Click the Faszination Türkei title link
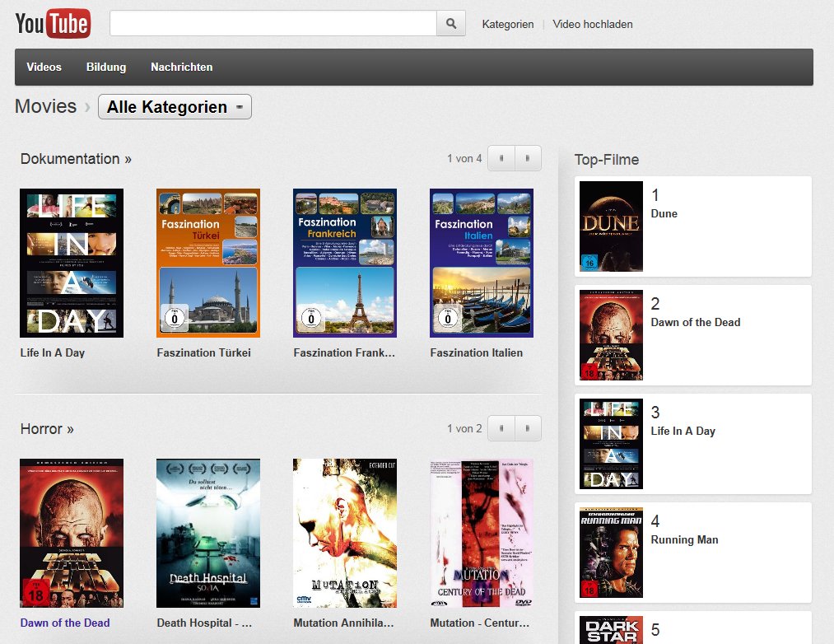Screen dimensions: 834x644 click(203, 352)
